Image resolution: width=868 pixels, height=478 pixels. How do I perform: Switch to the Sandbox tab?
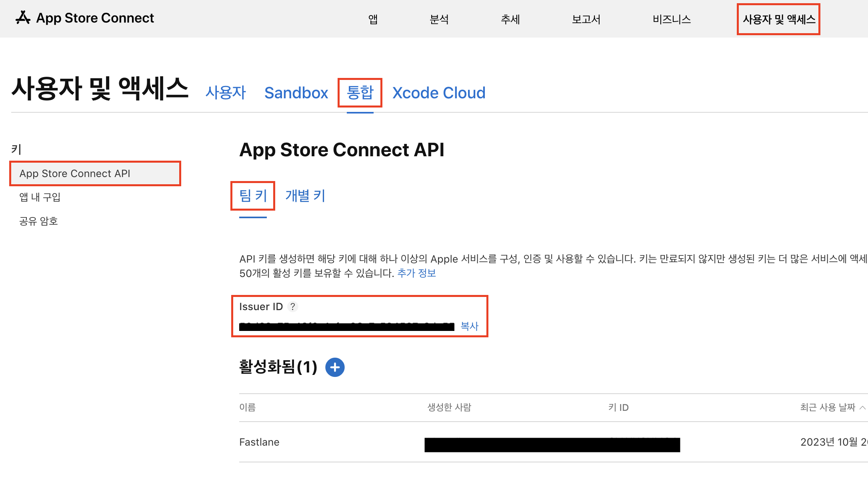[296, 93]
